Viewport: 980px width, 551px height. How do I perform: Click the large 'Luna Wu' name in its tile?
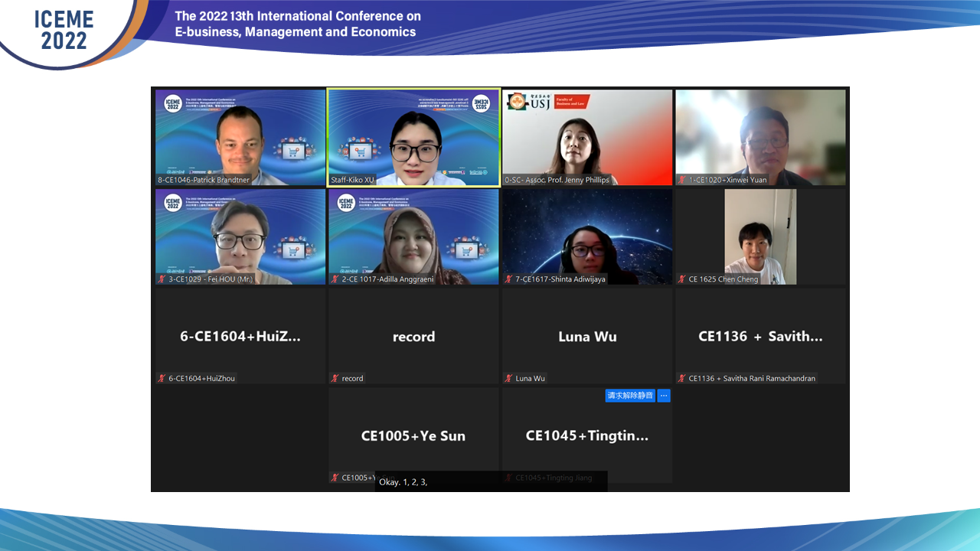pyautogui.click(x=587, y=336)
